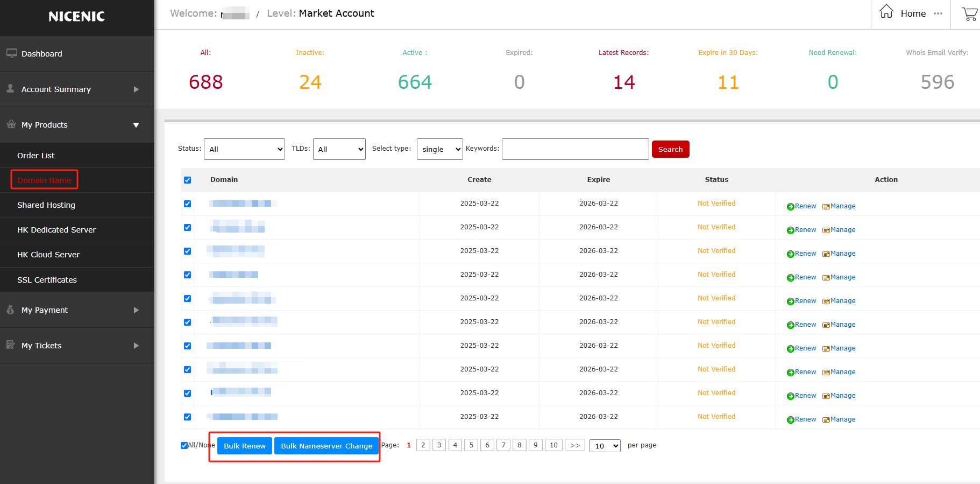Uncheck the first domain row checkbox
980x484 pixels.
pyautogui.click(x=187, y=204)
